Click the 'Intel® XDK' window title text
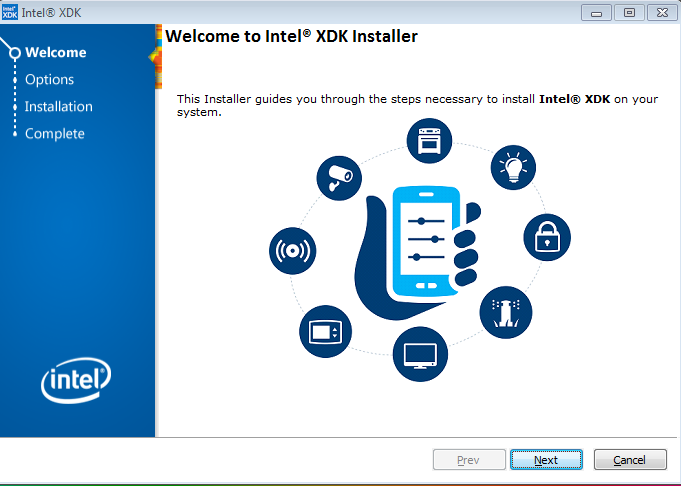 tap(51, 13)
